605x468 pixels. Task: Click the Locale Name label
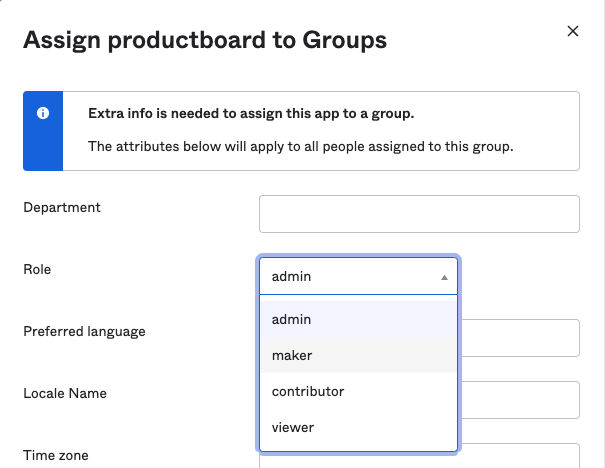point(65,393)
